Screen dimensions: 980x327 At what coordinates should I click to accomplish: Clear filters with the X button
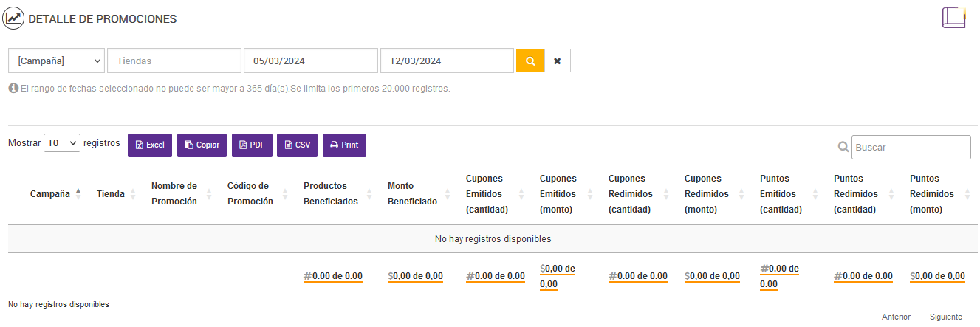point(558,61)
